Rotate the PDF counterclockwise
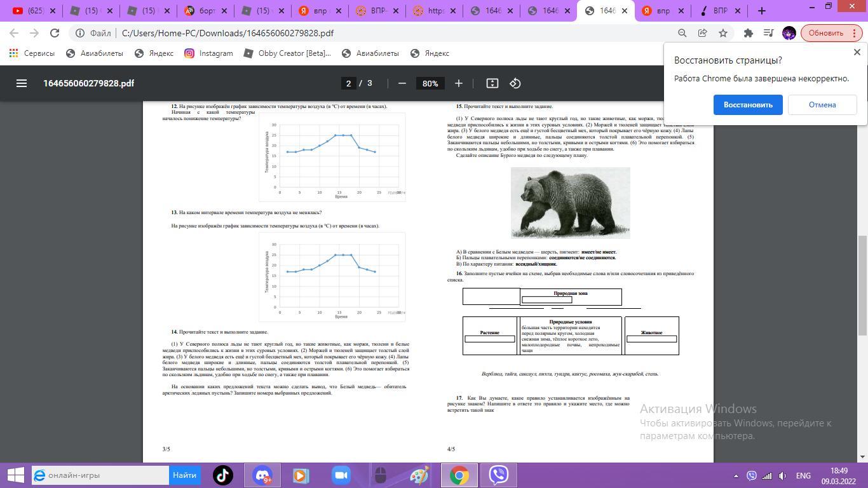The image size is (868, 488). point(515,83)
